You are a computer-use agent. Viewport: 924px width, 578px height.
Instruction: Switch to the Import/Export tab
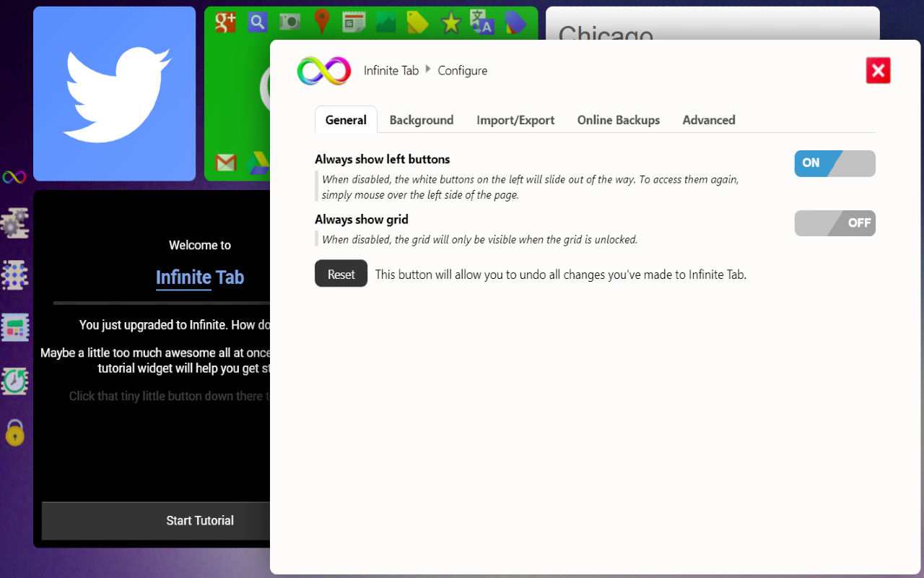pos(515,120)
